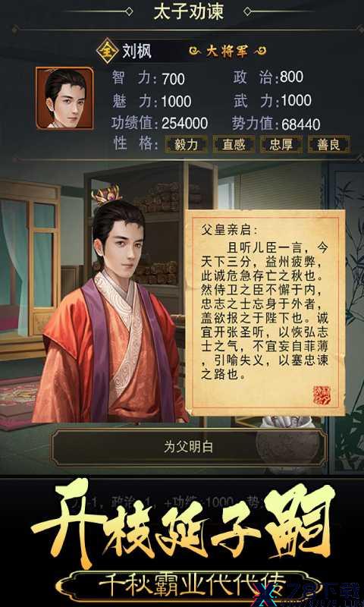Tap the prince's golden crown ornament

tap(105, 194)
